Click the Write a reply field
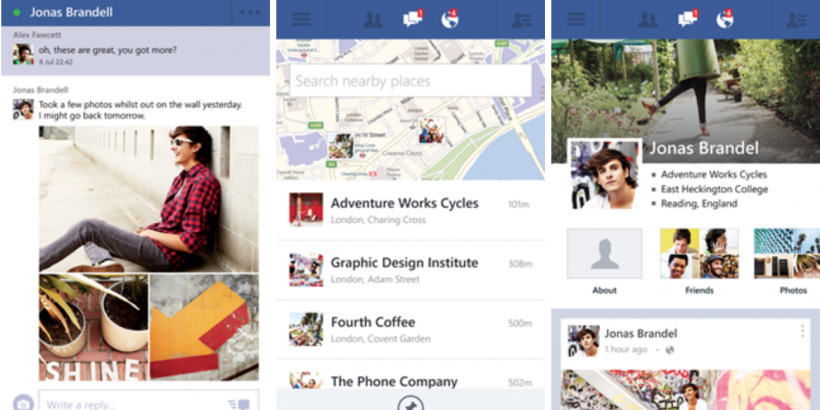820x410 pixels. 149,401
